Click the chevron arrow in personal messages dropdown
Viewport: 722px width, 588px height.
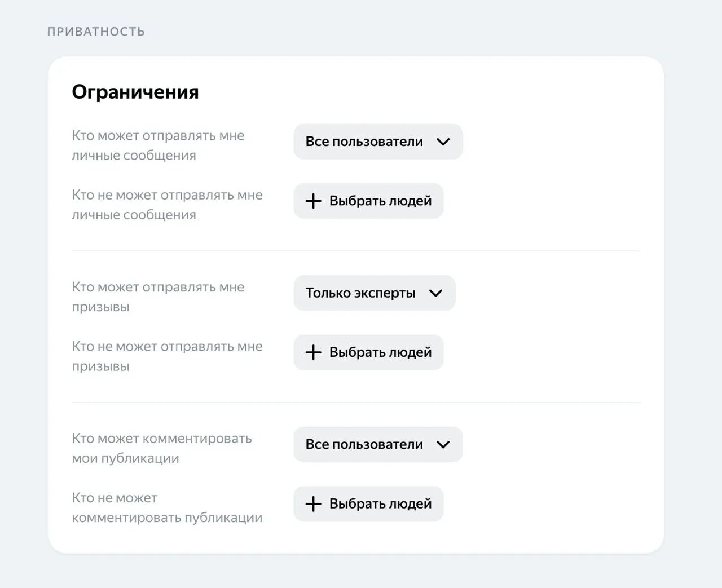(x=443, y=142)
